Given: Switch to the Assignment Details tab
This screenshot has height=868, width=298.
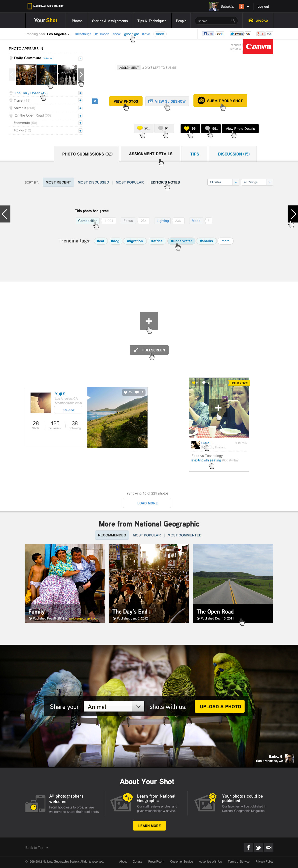Looking at the screenshot, I should pyautogui.click(x=150, y=154).
